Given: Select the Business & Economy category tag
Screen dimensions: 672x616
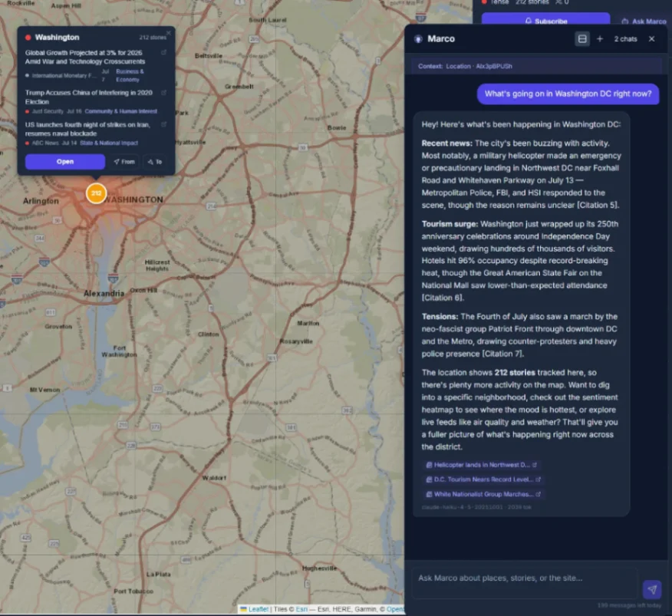Looking at the screenshot, I should [130, 75].
